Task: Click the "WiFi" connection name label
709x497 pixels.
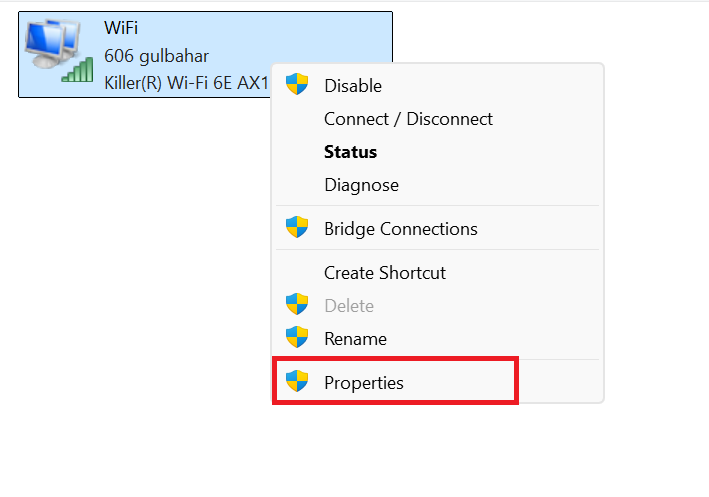Action: click(121, 29)
